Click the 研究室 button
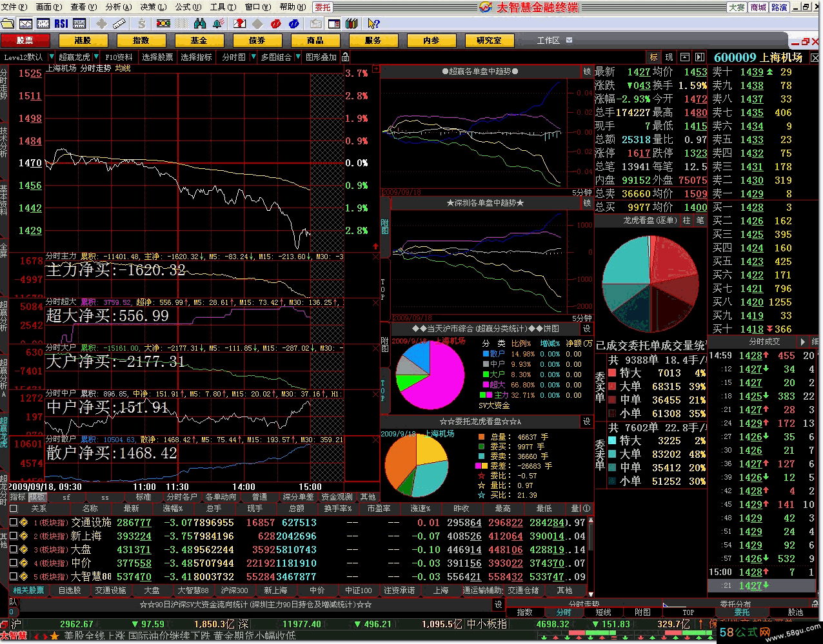823x644 pixels. pos(490,40)
